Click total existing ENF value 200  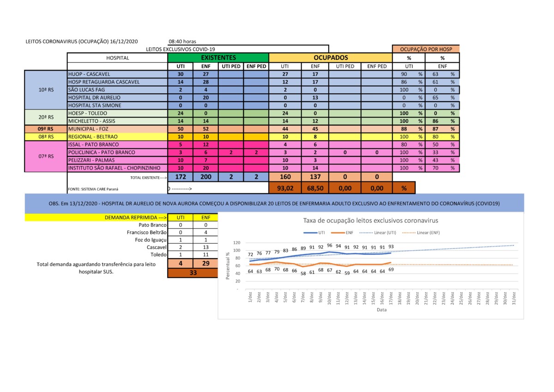pos(205,176)
